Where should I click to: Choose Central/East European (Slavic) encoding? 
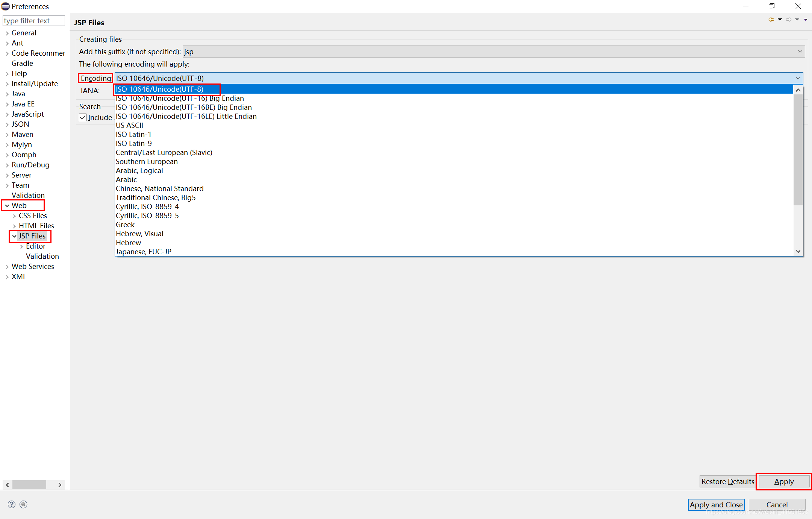tap(454, 152)
